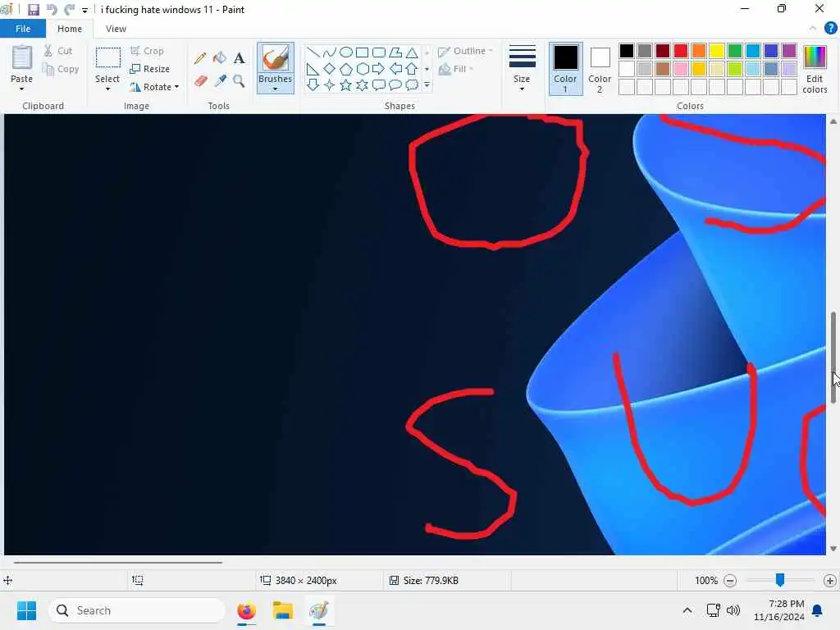Click the vertical scrollbar thumb
The width and height of the screenshot is (840, 630).
click(x=833, y=358)
